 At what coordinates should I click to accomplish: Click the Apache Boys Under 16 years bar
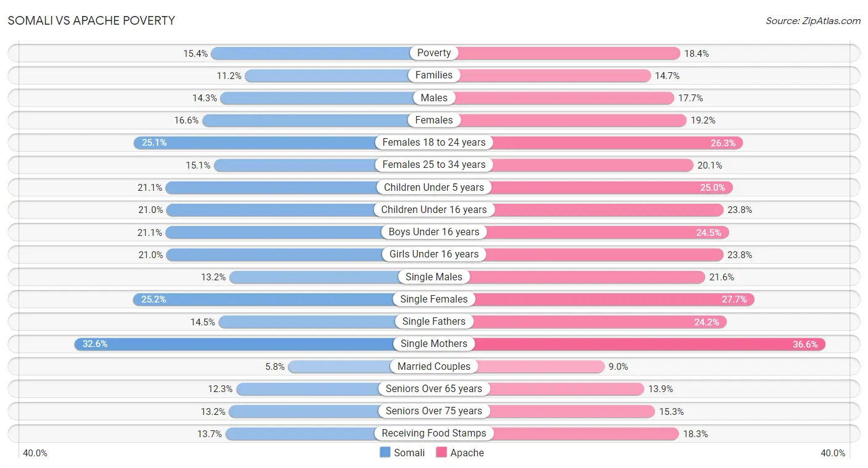582,232
